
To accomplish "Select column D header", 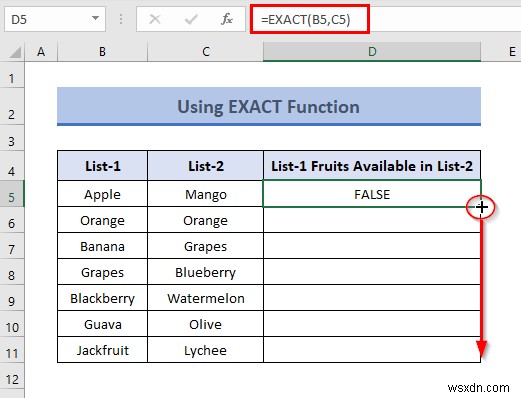I will tap(372, 52).
